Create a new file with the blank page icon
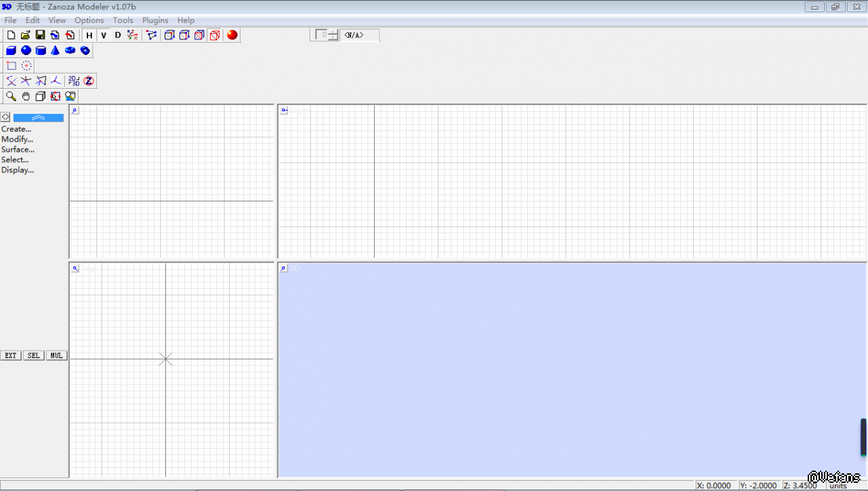The width and height of the screenshot is (868, 491). 11,35
